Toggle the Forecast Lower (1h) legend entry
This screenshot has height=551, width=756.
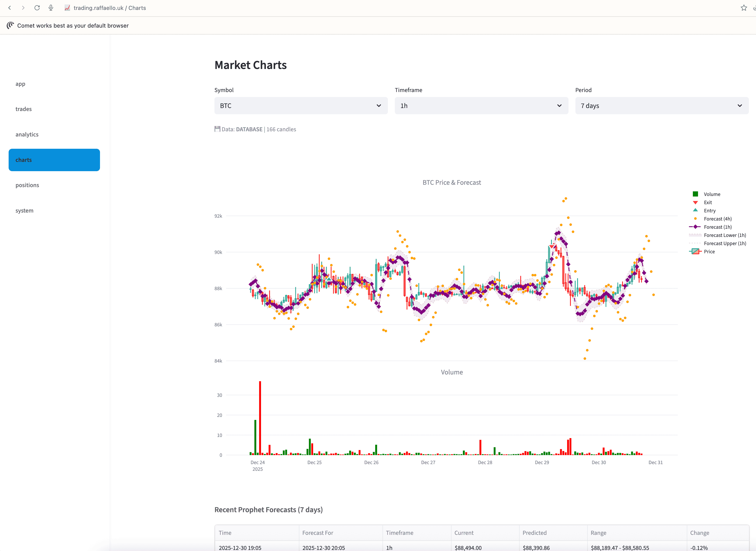pyautogui.click(x=718, y=235)
